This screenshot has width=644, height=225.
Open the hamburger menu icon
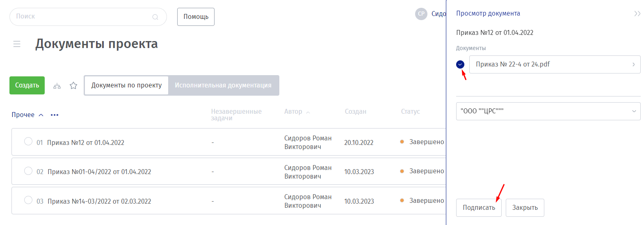pyautogui.click(x=17, y=44)
